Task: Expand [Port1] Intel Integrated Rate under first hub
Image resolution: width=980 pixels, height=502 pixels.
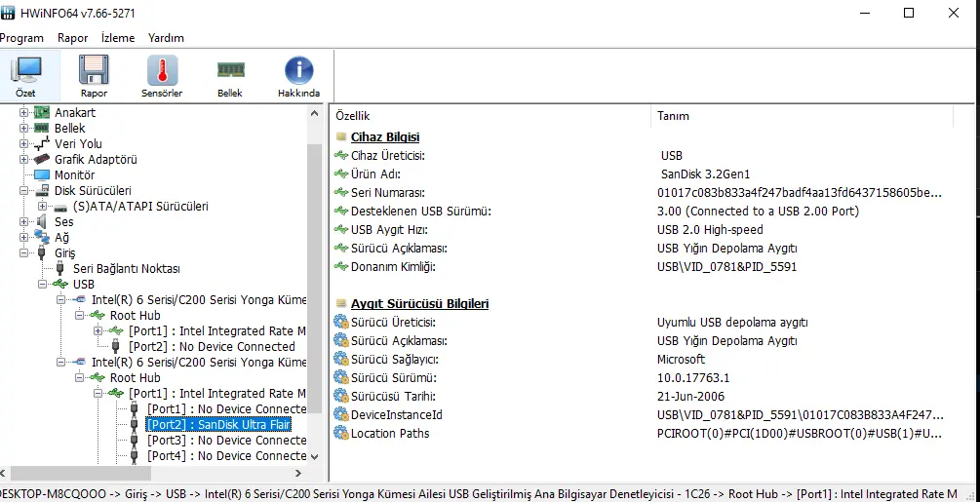Action: coord(98,330)
